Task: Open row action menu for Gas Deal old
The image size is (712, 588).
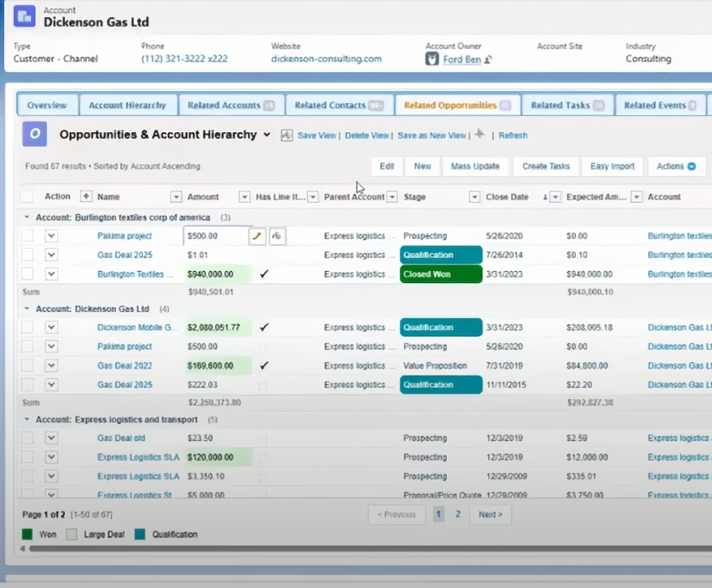Action: [51, 438]
